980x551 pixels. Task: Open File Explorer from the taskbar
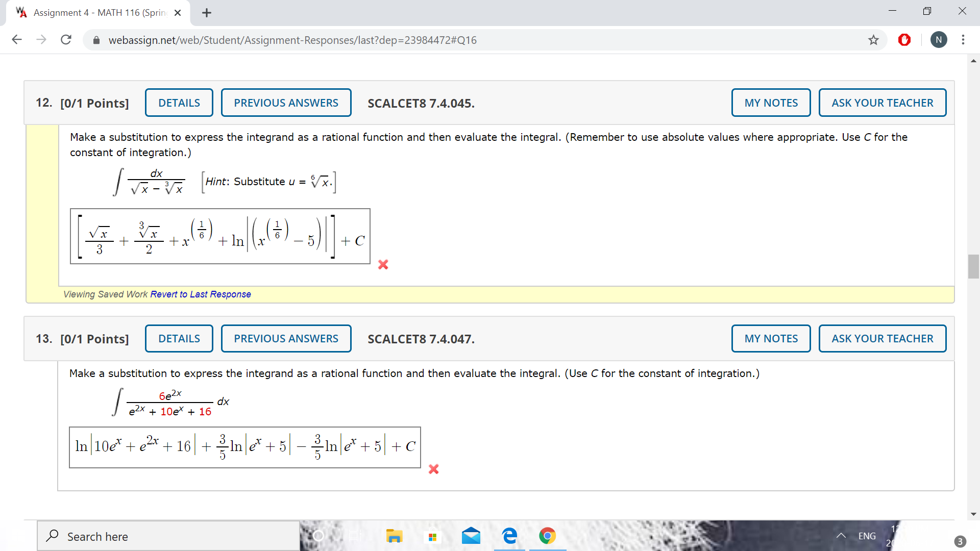394,536
